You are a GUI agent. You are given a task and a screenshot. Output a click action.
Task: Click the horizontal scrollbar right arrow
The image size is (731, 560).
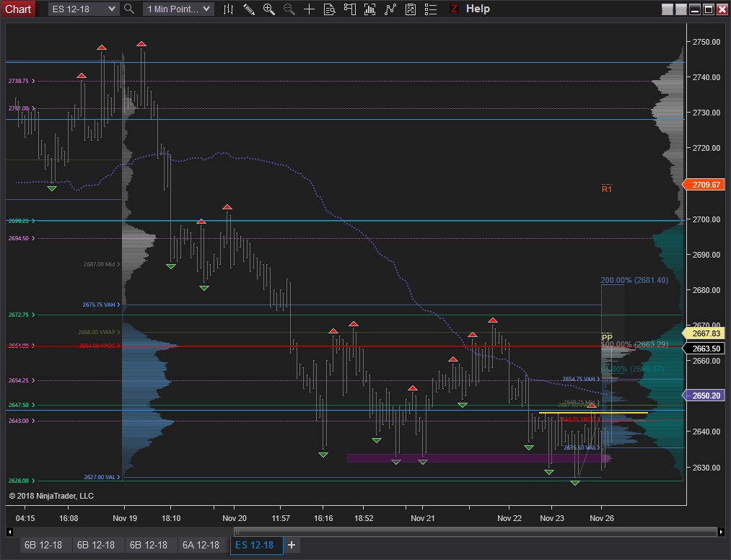[x=721, y=532]
